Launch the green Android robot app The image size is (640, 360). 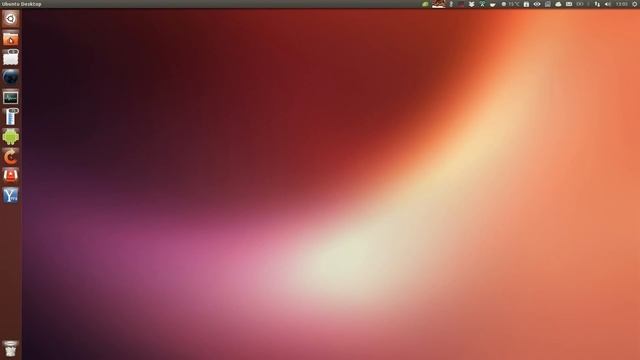click(11, 137)
